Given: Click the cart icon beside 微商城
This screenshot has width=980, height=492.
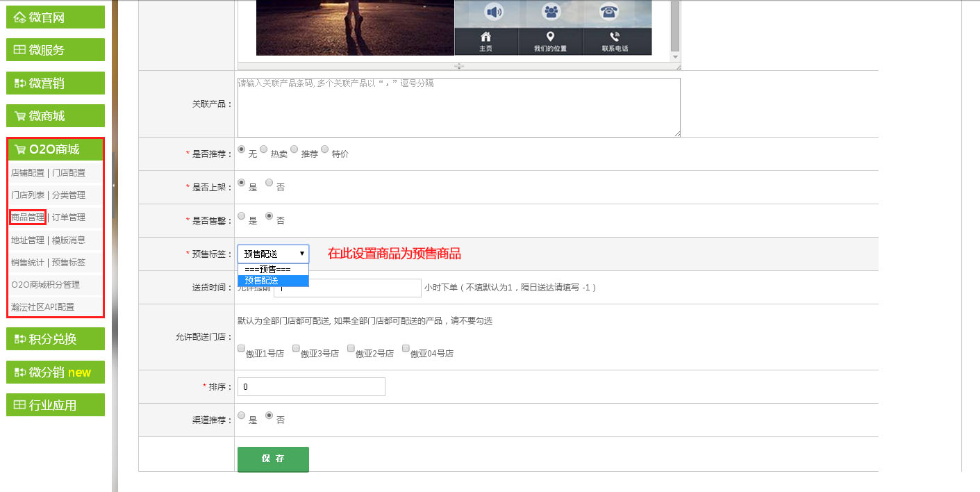Looking at the screenshot, I should click(x=19, y=116).
